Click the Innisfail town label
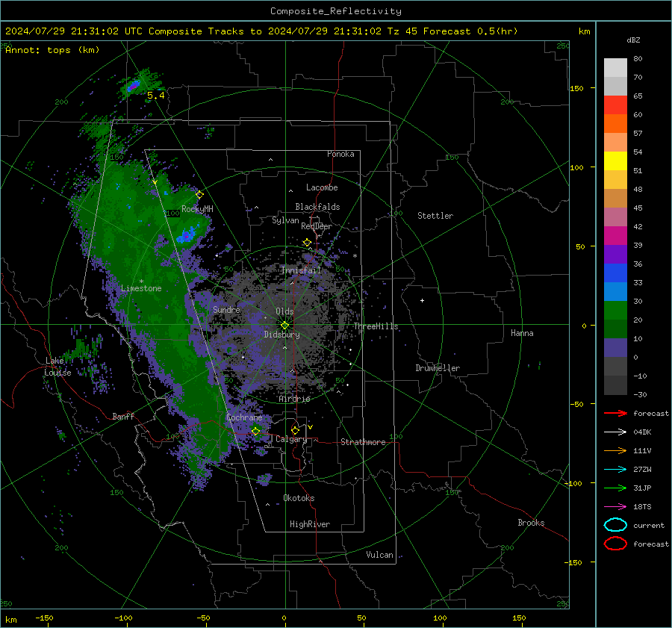Screen dimensions: 672x628 coord(301,270)
